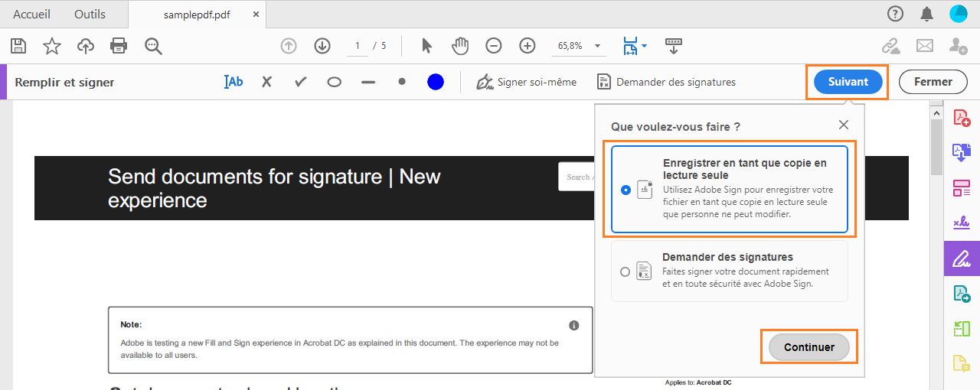Select the checkmark tool
Viewport: 980px width, 390px height.
[301, 82]
